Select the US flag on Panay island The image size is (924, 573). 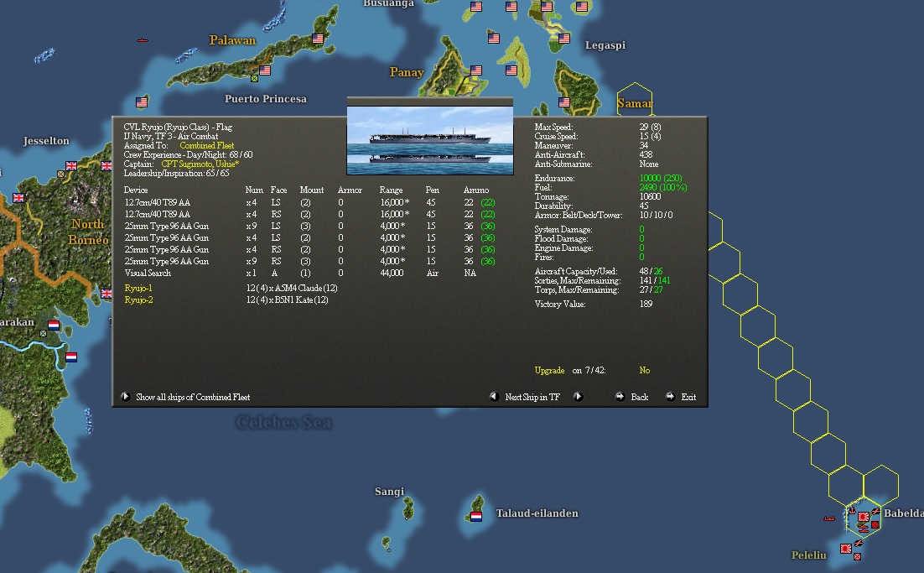(476, 70)
